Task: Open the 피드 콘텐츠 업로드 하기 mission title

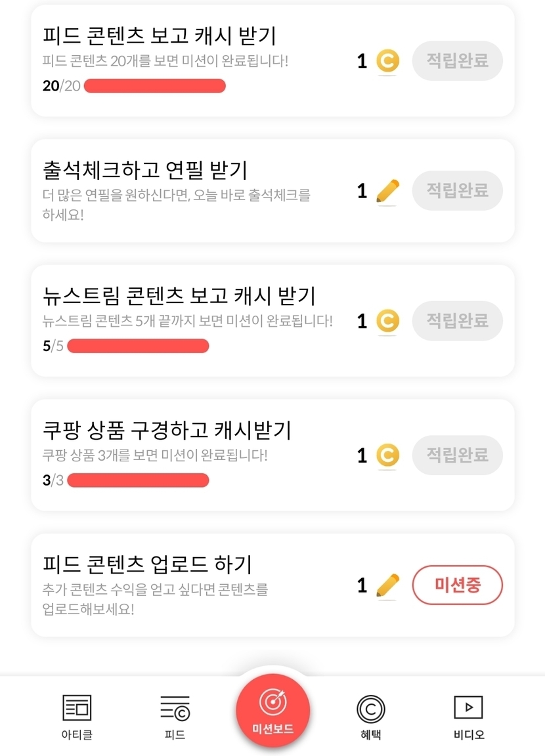Action: click(x=147, y=564)
